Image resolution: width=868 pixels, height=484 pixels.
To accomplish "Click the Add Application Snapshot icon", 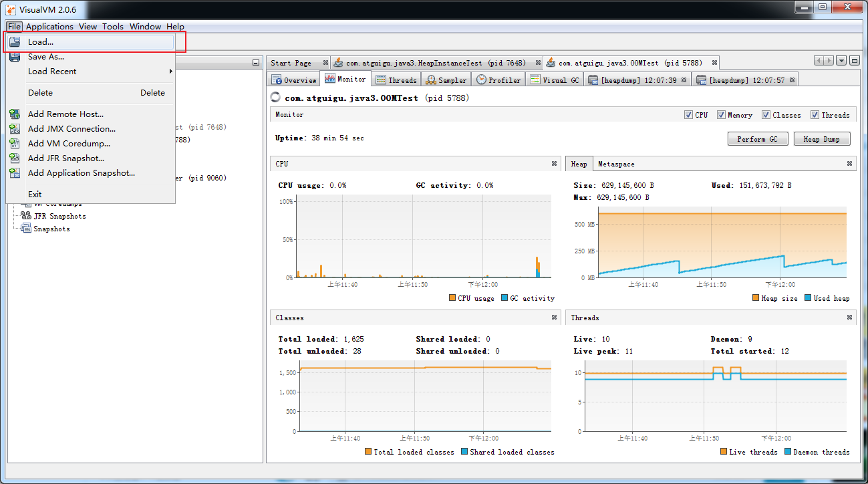I will 15,173.
